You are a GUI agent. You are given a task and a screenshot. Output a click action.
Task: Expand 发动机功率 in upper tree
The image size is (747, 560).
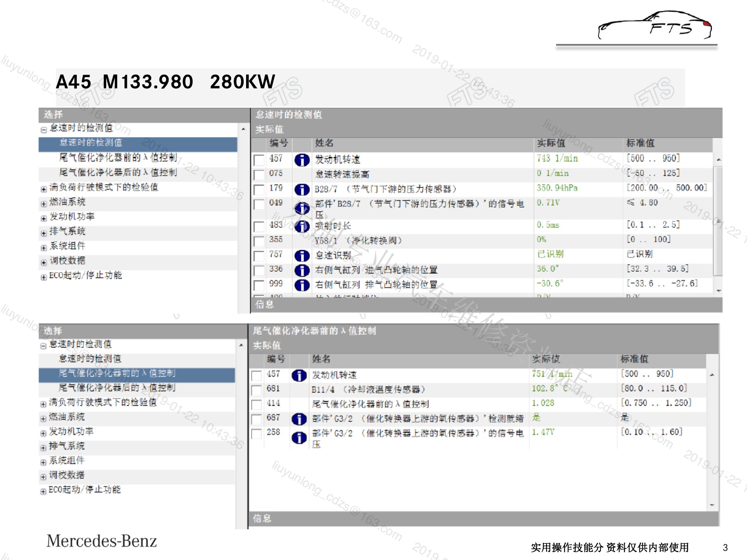coord(44,218)
